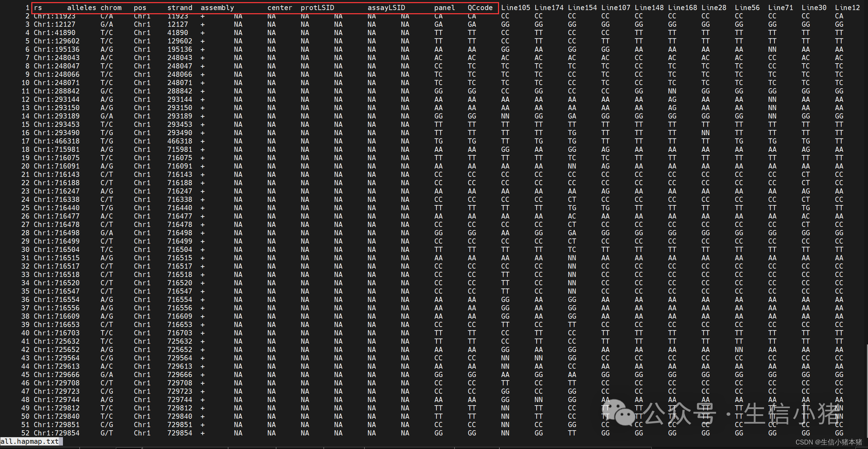This screenshot has height=449, width=868.
Task: Click the 'strand' column header
Action: [x=179, y=8]
